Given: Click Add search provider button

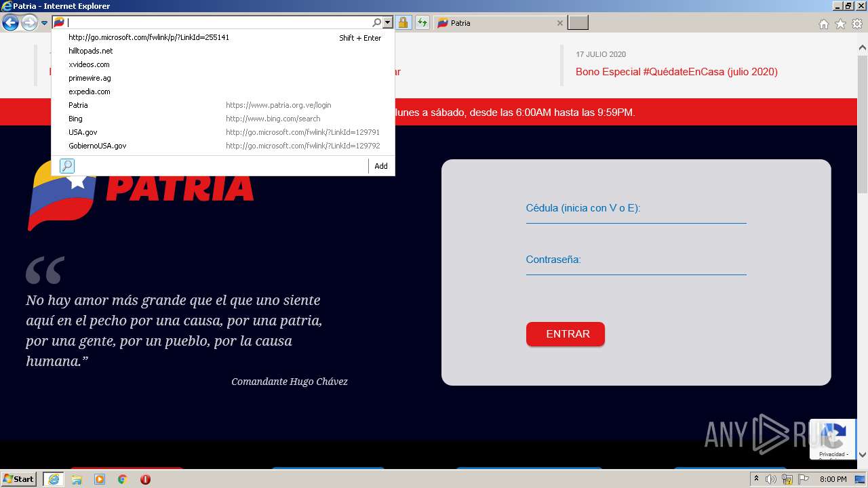Looking at the screenshot, I should [381, 166].
